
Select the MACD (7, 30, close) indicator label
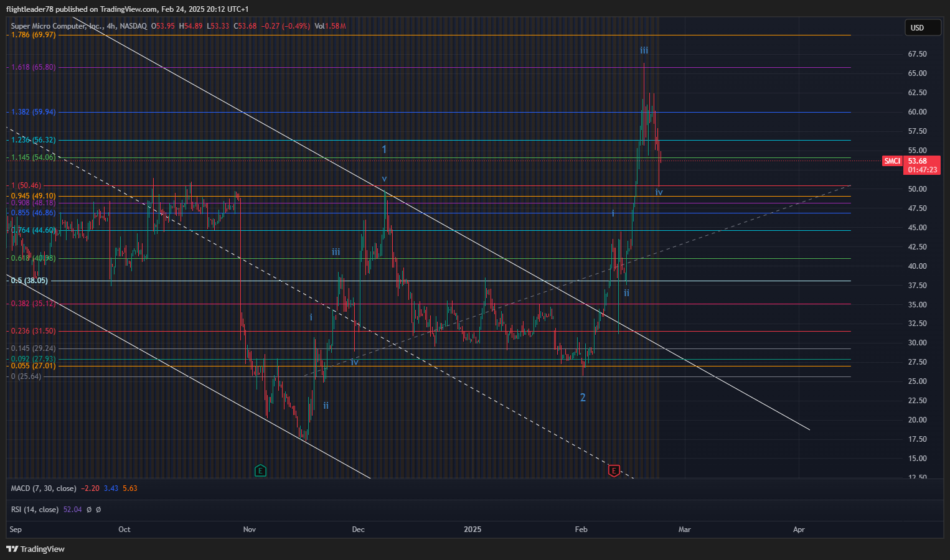[x=44, y=488]
